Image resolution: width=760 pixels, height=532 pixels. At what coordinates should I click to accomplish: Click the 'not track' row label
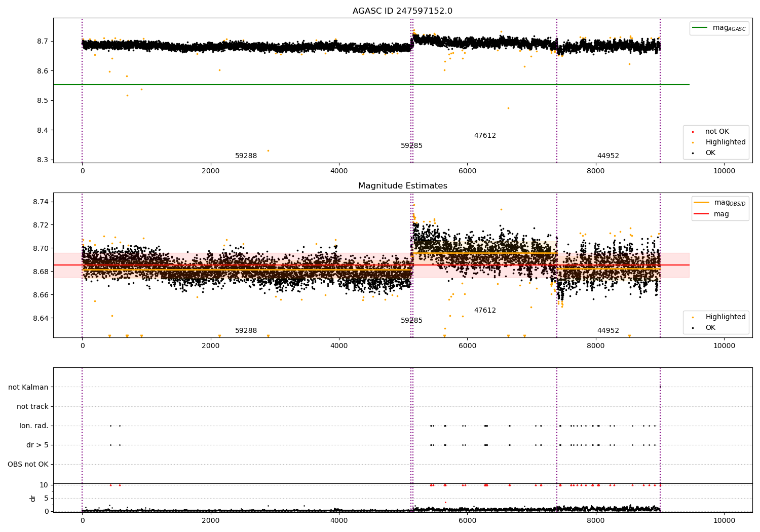(x=32, y=407)
